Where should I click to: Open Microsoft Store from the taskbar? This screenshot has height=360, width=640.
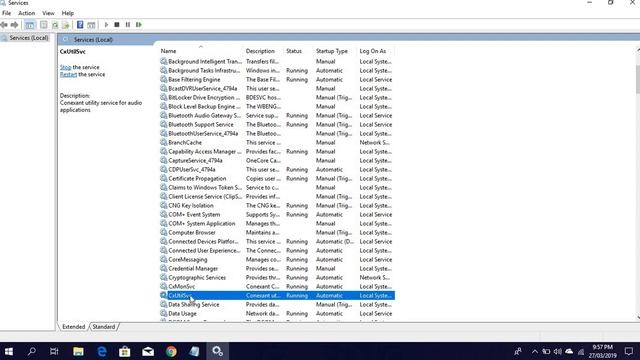(x=124, y=351)
